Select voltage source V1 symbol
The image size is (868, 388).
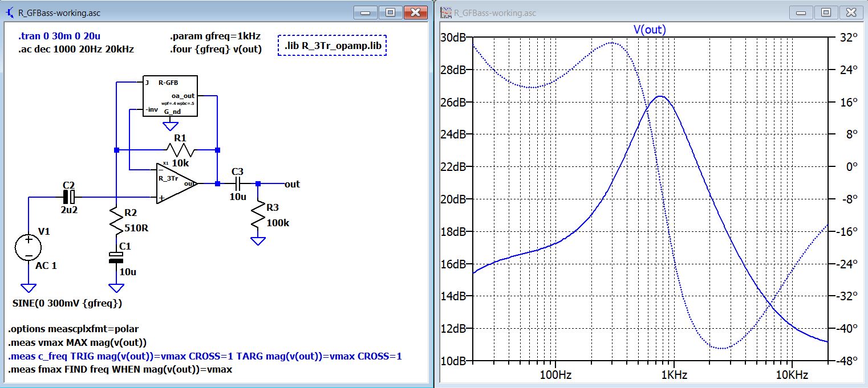pyautogui.click(x=28, y=248)
